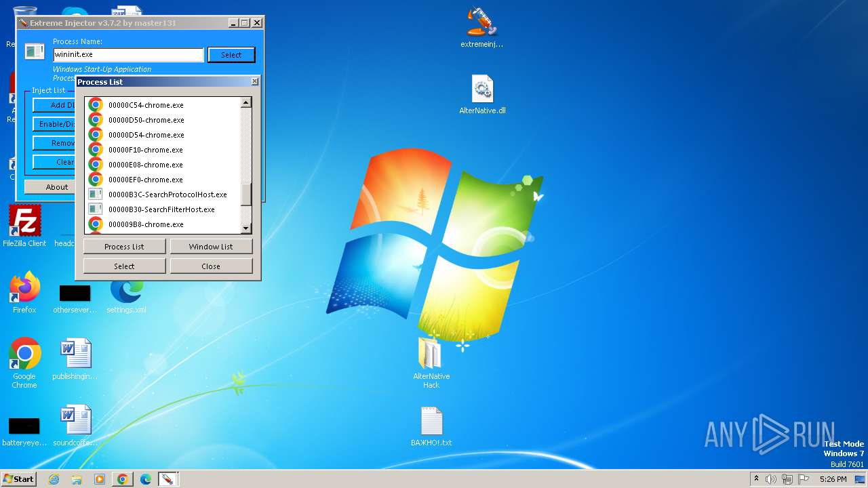Click the process list scrollbar thumb
Viewport: 868px width, 488px height.
click(246, 195)
